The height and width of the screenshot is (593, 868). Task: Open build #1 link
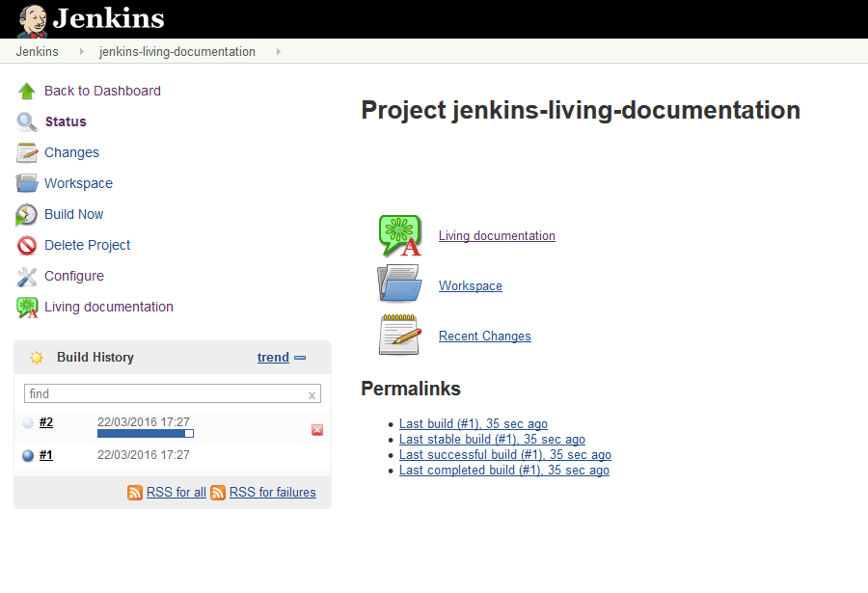46,455
